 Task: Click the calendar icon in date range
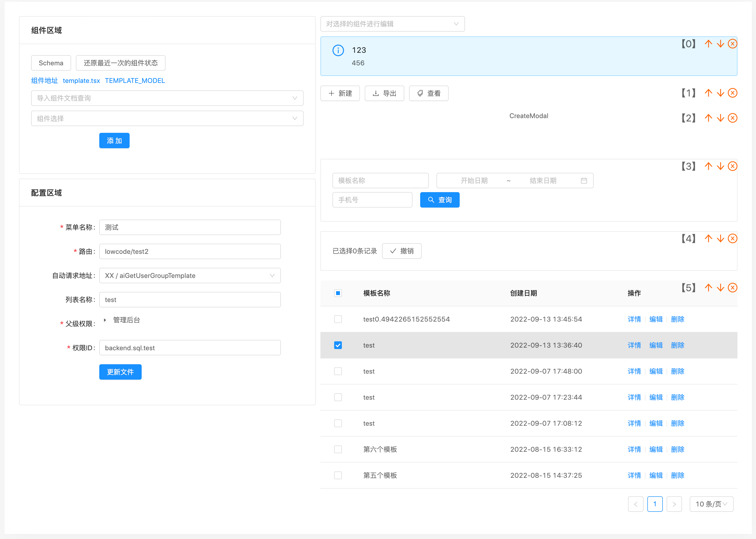pyautogui.click(x=584, y=181)
